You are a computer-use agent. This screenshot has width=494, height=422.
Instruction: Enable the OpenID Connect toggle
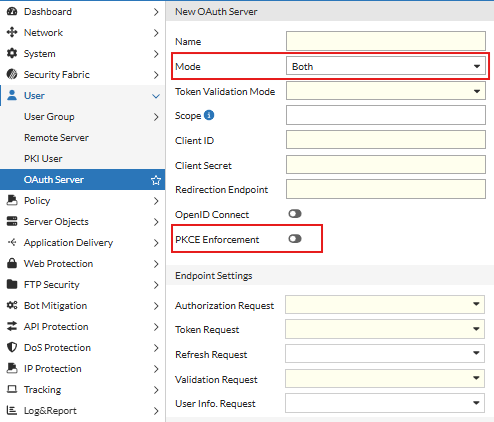tap(295, 214)
